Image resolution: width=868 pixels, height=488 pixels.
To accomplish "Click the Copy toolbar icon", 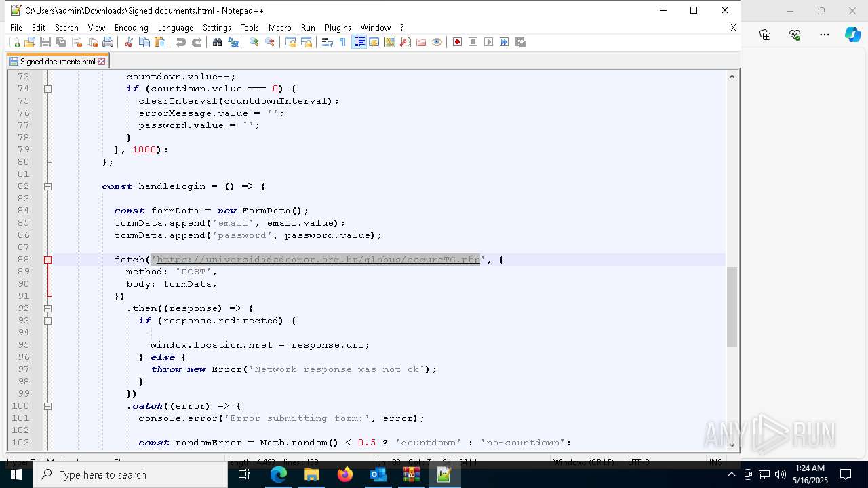I will [x=144, y=42].
